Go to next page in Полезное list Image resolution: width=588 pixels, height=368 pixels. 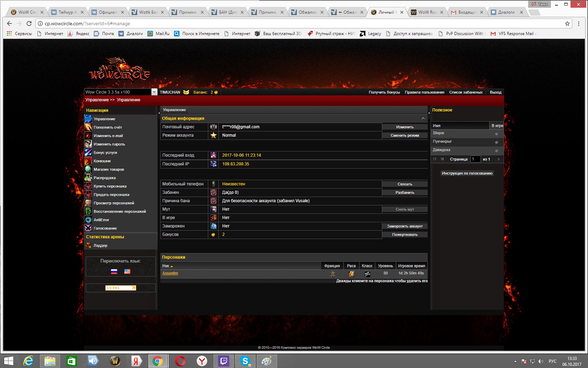pos(499,159)
